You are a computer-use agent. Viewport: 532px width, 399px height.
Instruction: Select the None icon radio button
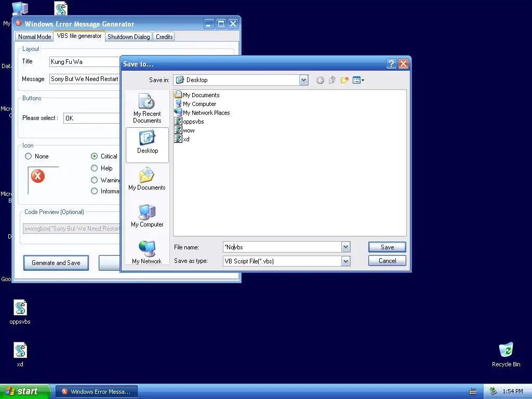[x=29, y=156]
